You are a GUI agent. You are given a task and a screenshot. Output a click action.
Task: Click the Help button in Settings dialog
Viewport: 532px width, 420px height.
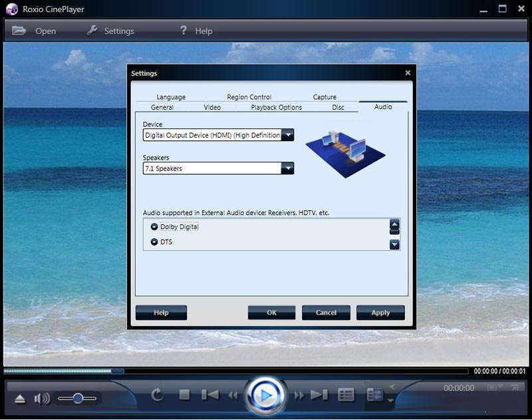coord(161,312)
